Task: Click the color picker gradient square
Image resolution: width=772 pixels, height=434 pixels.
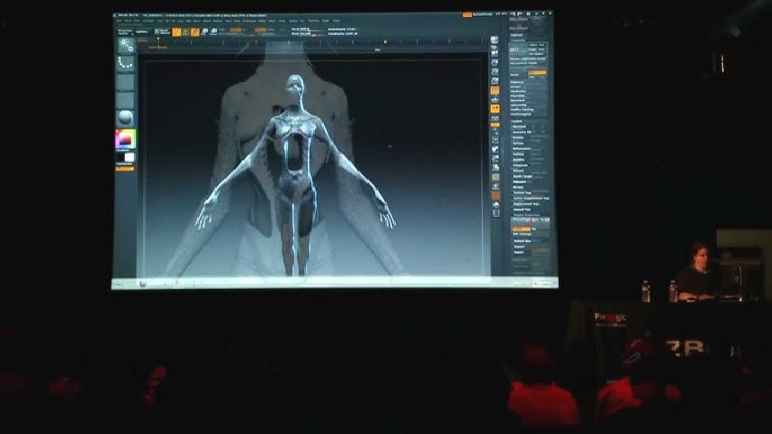Action: pyautogui.click(x=126, y=139)
